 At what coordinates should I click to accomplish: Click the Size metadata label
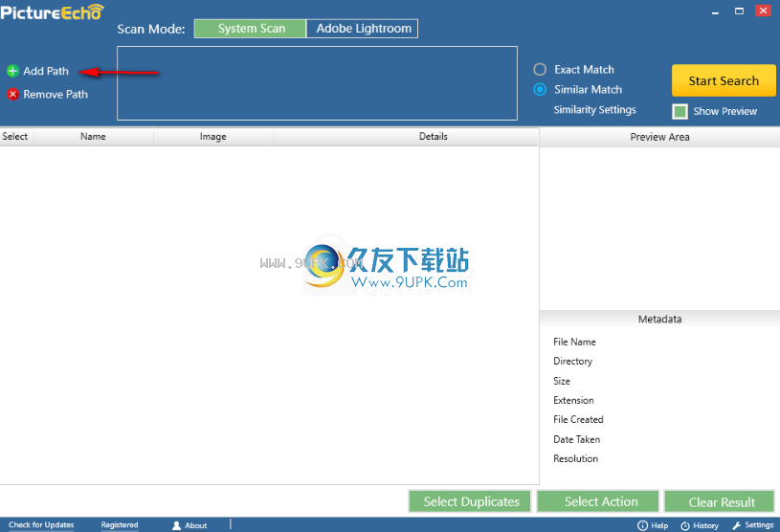click(x=562, y=381)
